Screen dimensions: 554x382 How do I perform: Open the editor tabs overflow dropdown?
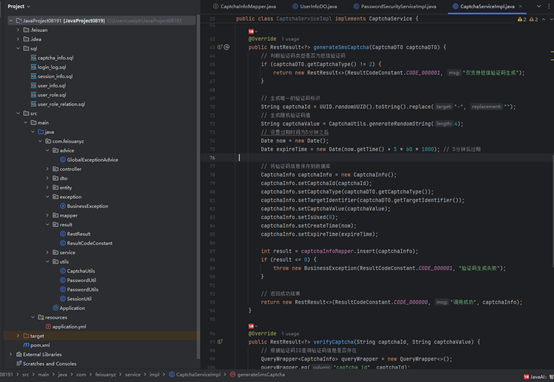point(538,6)
